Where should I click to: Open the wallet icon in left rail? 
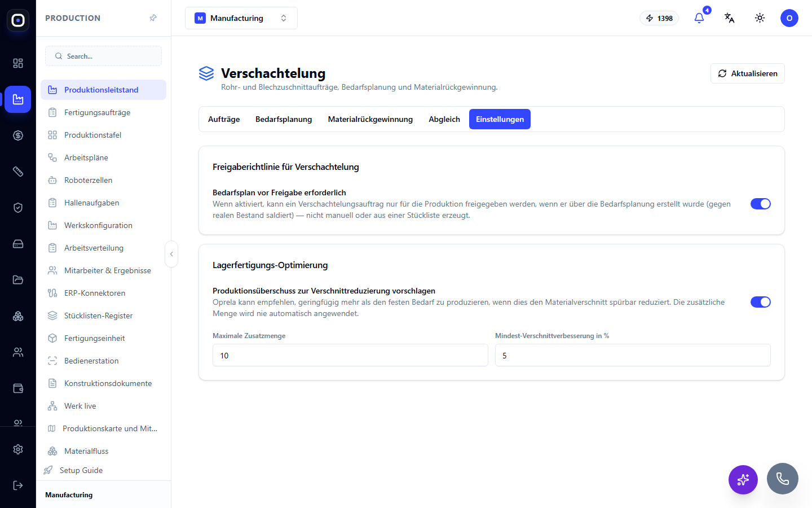tap(18, 388)
